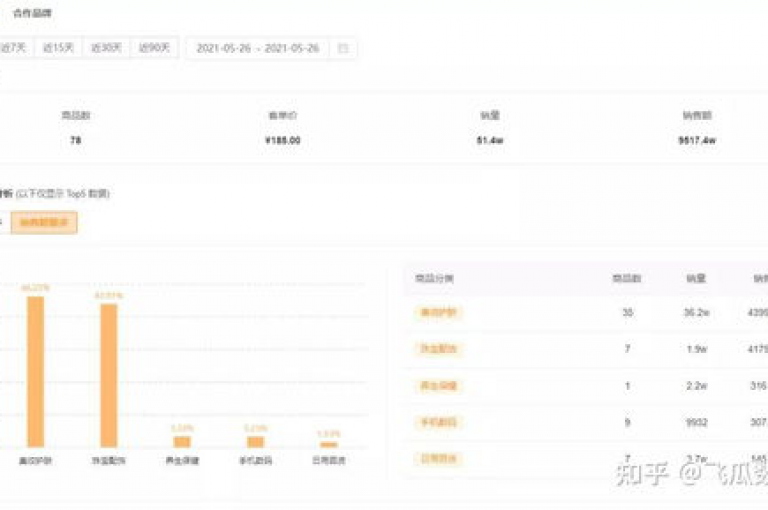Image resolution: width=768 pixels, height=510 pixels.
Task: Open the calendar icon beside the date range
Action: pos(343,48)
